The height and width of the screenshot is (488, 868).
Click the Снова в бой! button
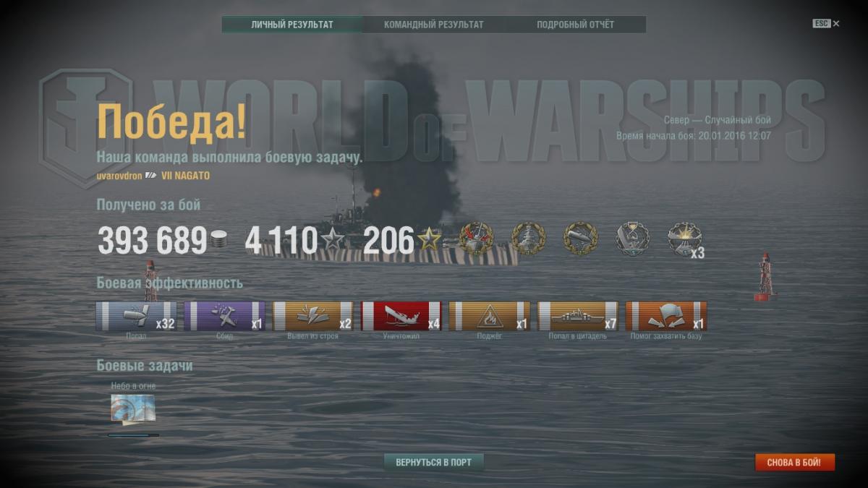[794, 462]
